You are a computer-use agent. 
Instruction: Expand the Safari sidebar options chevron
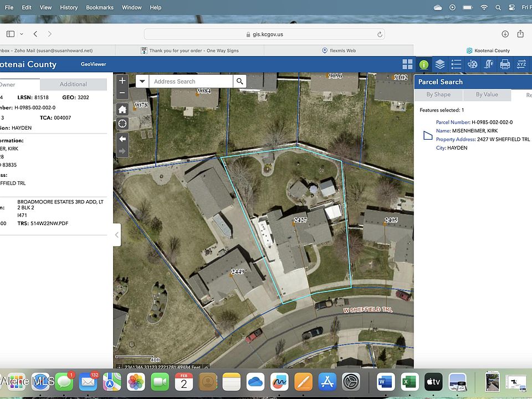22,34
